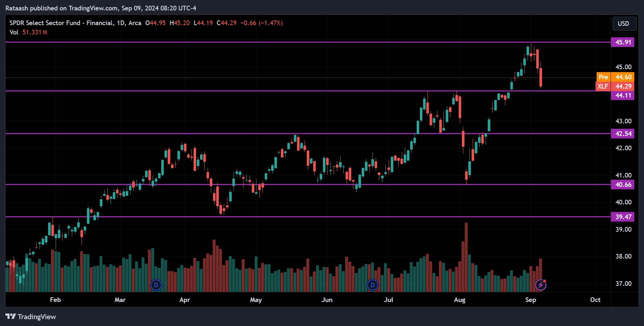This screenshot has height=326, width=644.
Task: Click the USD currency button
Action: tap(624, 24)
